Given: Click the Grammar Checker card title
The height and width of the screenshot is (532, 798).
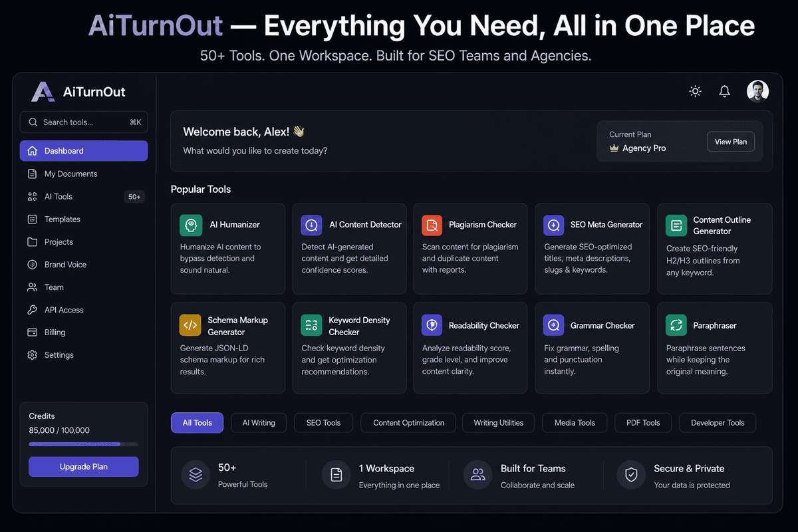Looking at the screenshot, I should (602, 326).
